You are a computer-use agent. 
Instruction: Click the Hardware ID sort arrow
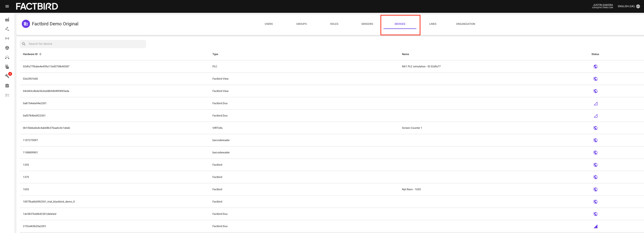click(40, 54)
